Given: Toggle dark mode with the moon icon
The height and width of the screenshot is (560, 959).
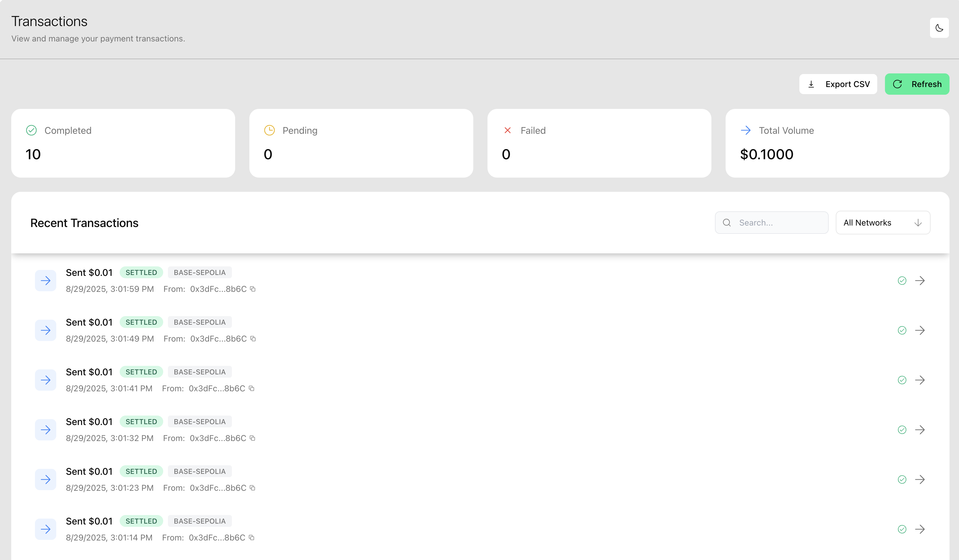Looking at the screenshot, I should pos(939,28).
